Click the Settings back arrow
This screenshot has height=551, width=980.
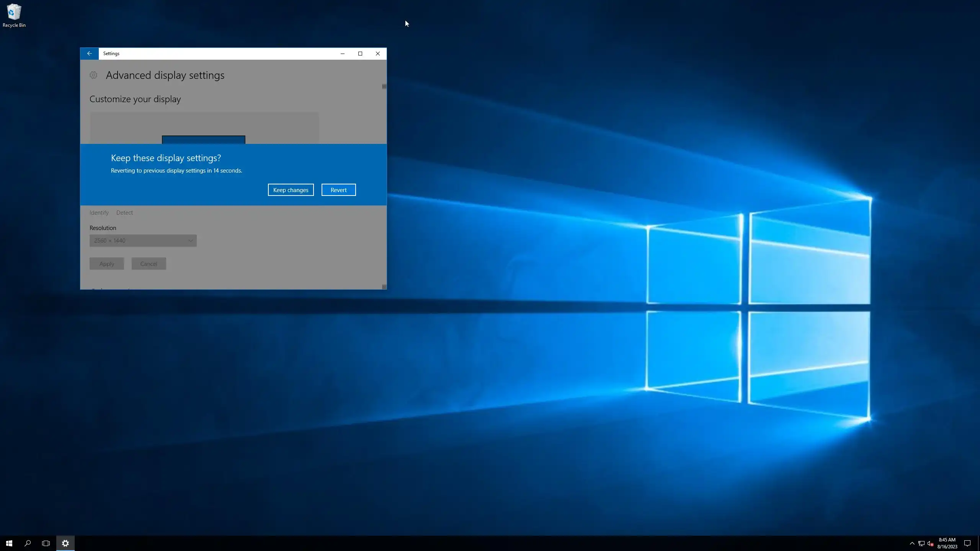click(x=89, y=54)
